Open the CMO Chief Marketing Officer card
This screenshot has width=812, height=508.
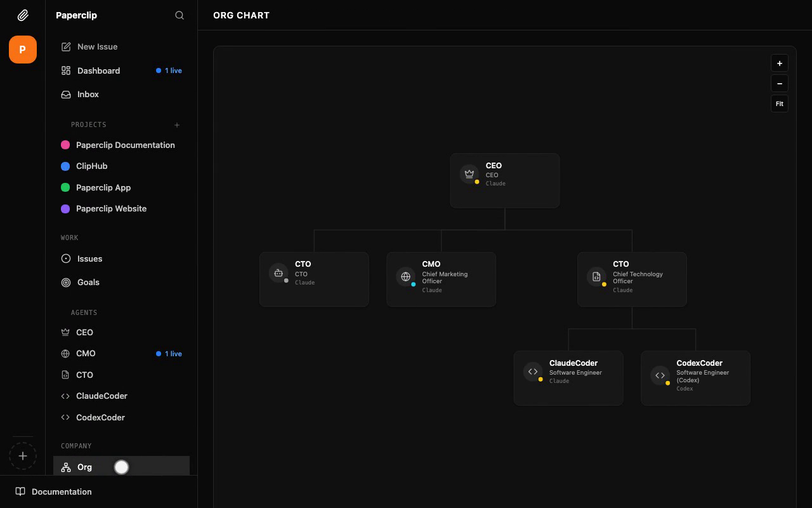(441, 279)
